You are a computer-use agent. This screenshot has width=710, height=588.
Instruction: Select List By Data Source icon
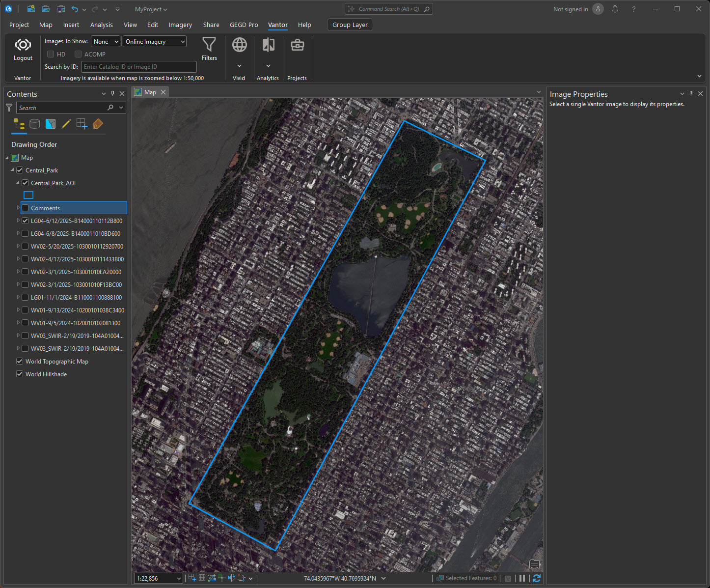coord(34,124)
